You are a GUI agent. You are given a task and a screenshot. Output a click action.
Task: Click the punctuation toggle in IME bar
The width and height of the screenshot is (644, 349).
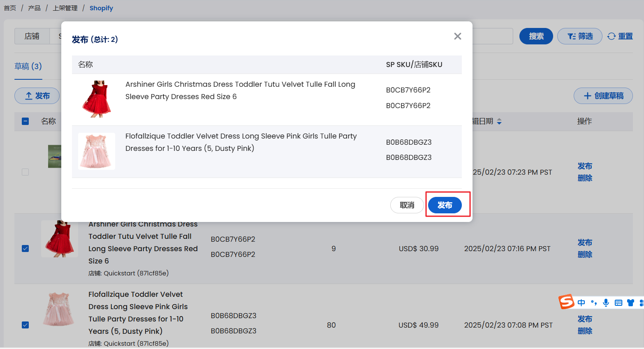[593, 303]
